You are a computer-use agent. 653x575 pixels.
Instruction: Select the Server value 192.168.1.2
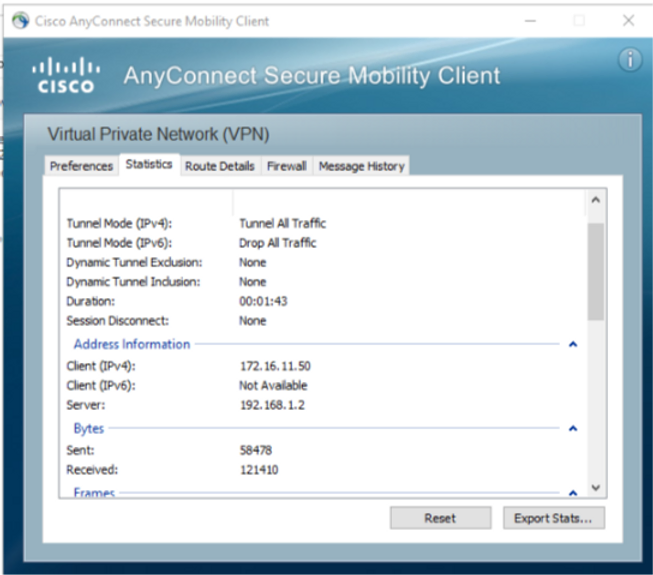coord(272,405)
